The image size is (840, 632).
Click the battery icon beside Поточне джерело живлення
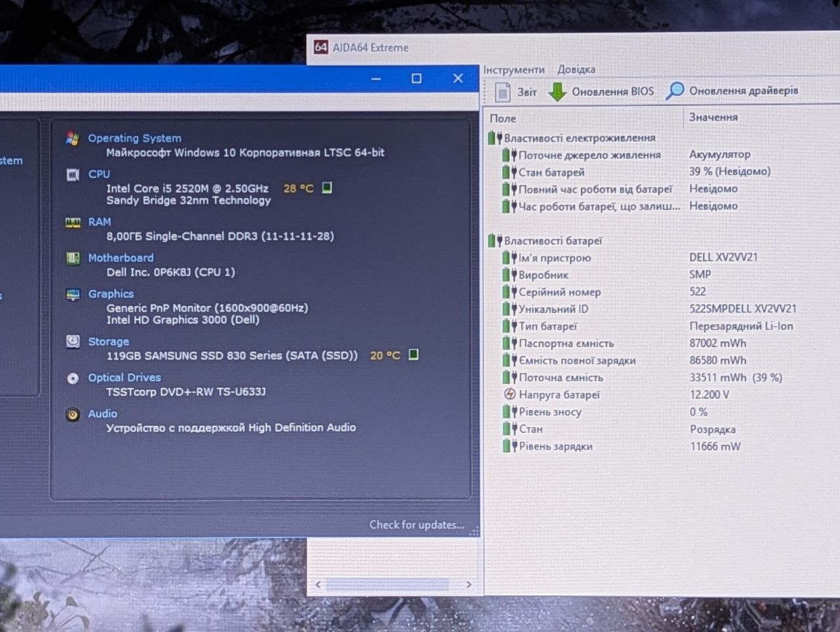click(509, 155)
